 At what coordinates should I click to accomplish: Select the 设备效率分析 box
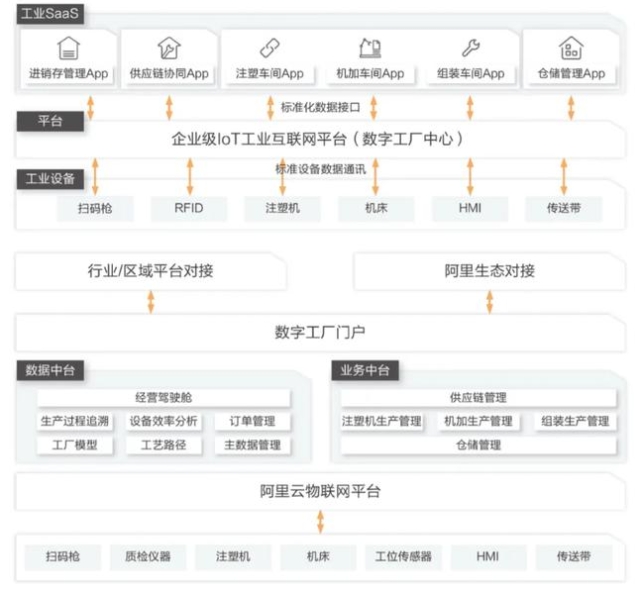click(x=163, y=421)
